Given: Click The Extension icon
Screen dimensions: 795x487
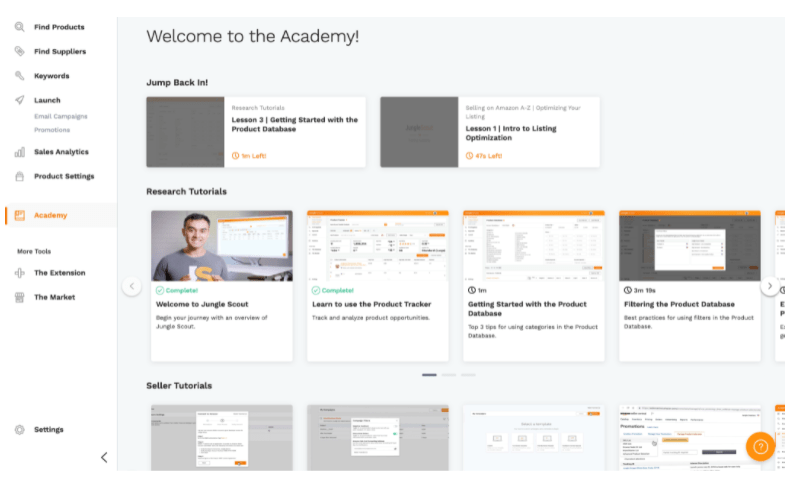Looking at the screenshot, I should (19, 273).
